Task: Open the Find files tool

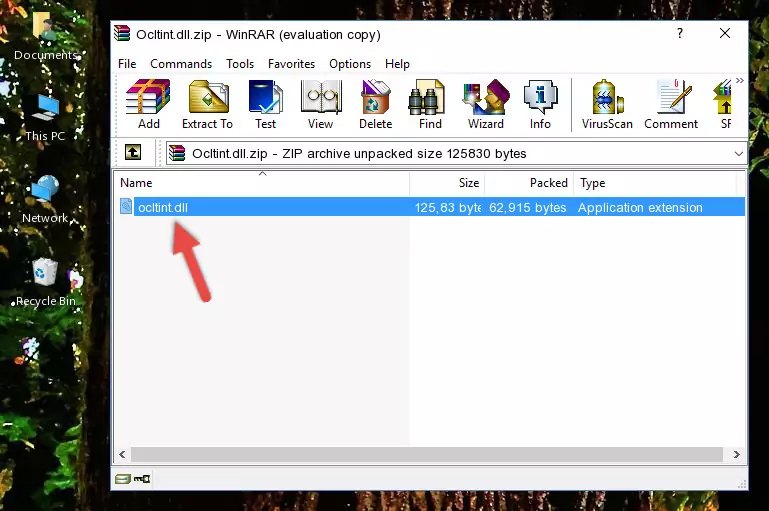Action: 430,104
